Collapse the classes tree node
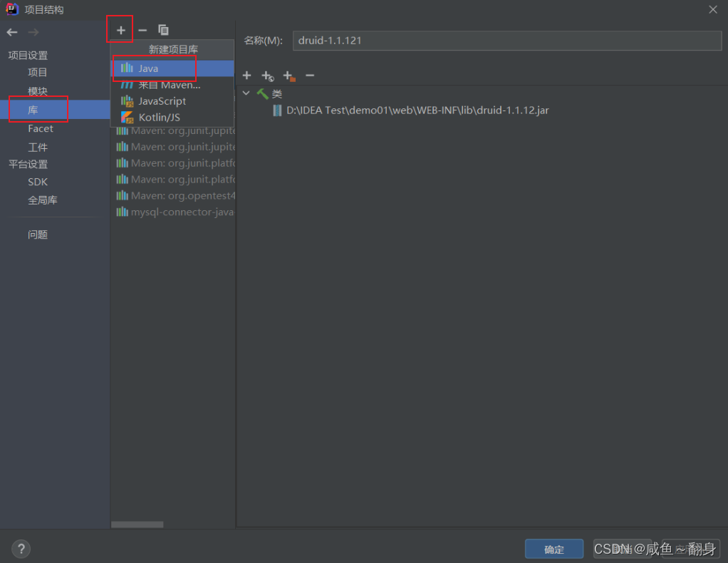The width and height of the screenshot is (728, 563). click(x=246, y=93)
